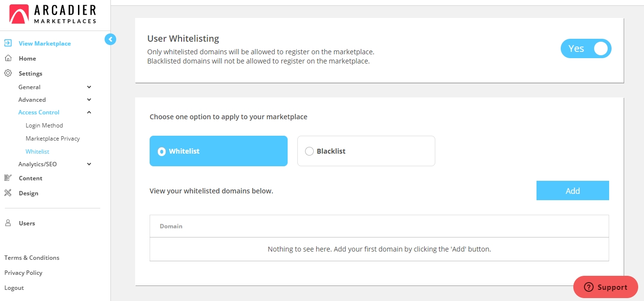Go to the Users section
The image size is (644, 301).
(x=27, y=223)
